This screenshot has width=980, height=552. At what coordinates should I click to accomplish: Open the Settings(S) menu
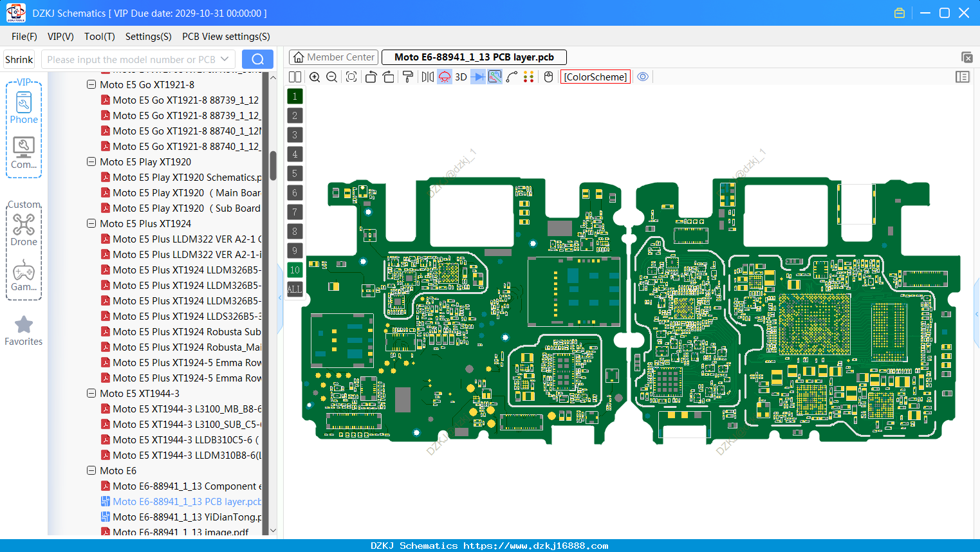(x=149, y=37)
